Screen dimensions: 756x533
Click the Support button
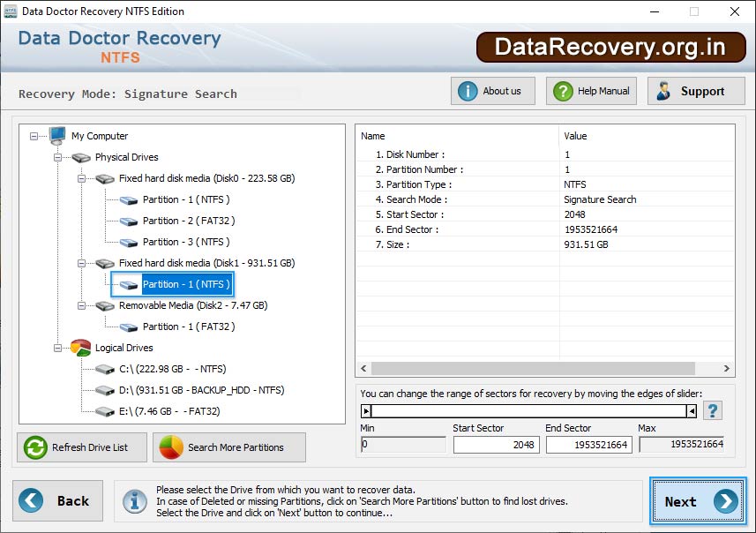tap(696, 91)
